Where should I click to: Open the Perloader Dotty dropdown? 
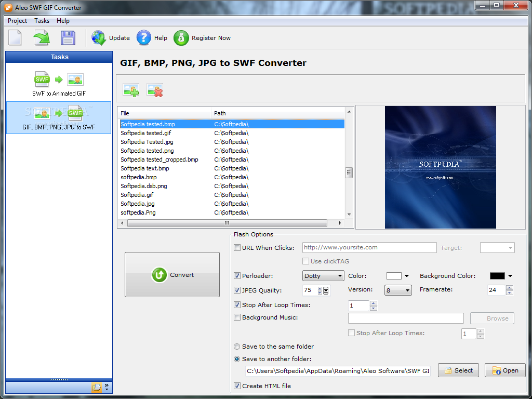(x=323, y=276)
